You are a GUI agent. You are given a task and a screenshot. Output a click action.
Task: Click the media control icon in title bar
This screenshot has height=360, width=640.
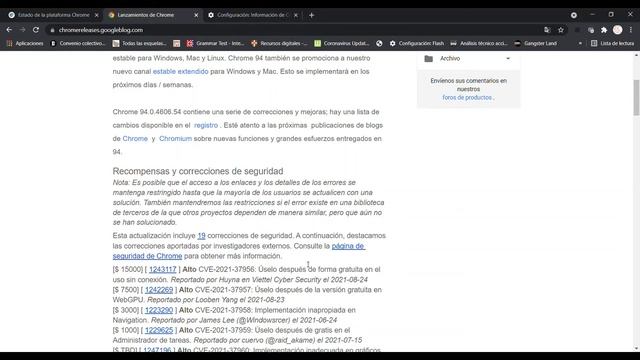click(x=573, y=15)
